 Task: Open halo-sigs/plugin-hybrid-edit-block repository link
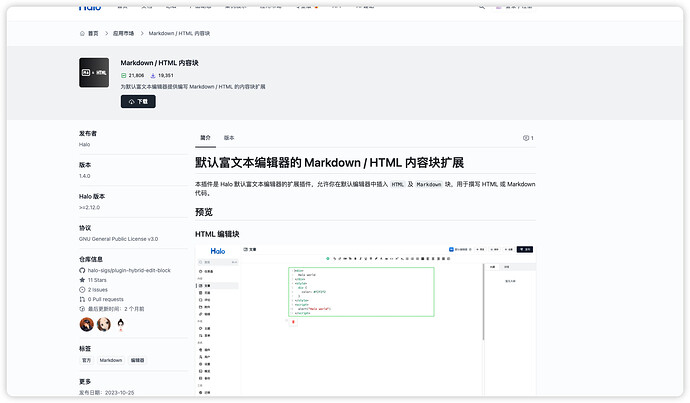[129, 271]
